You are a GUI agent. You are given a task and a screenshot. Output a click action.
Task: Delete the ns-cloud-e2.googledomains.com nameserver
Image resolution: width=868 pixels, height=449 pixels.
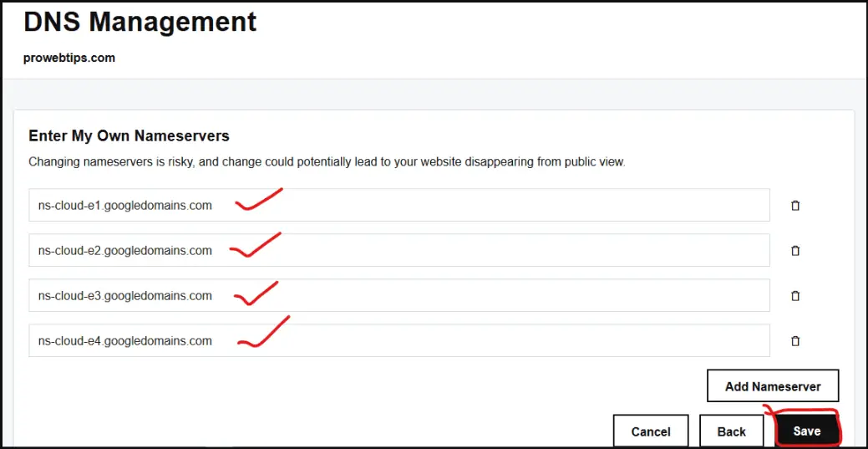coord(795,251)
